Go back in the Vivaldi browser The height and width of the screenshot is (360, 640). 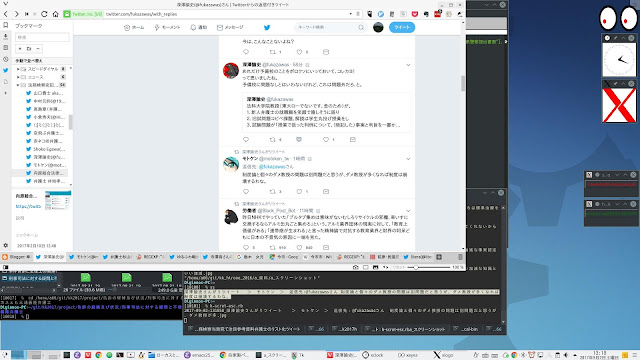pyautogui.click(x=6, y=14)
